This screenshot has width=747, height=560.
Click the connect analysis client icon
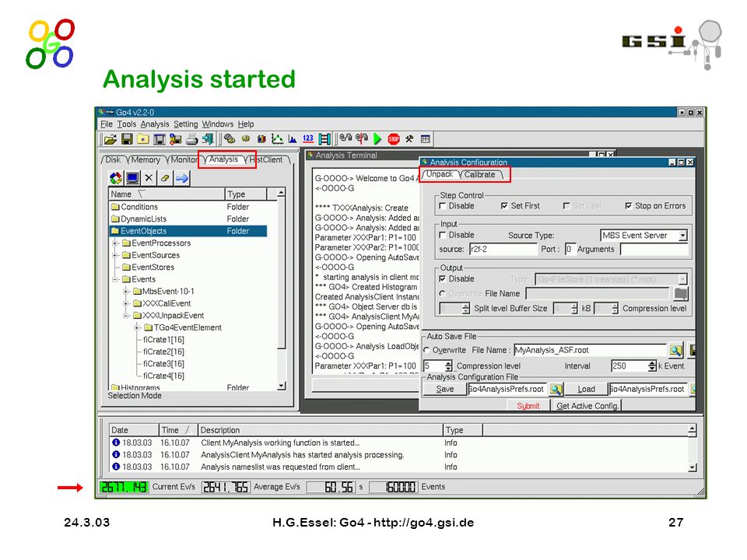[345, 138]
